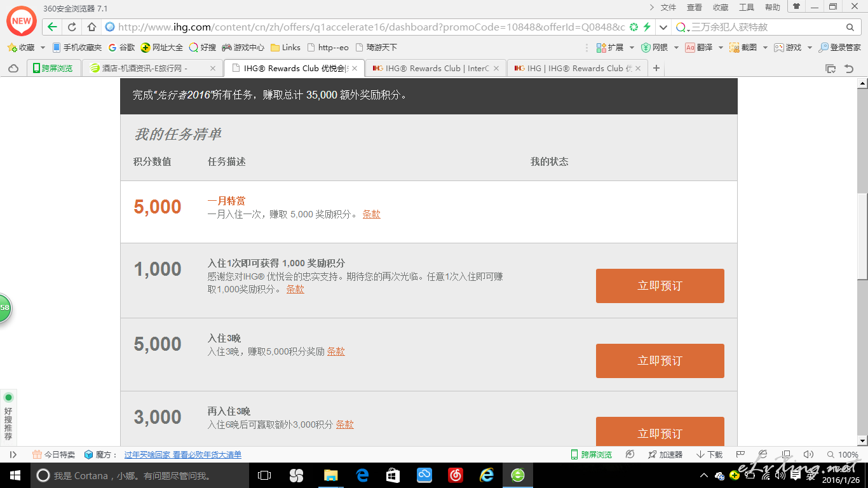The image size is (868, 488).
Task: Expand the 翻译 dropdown arrow
Action: (x=721, y=48)
